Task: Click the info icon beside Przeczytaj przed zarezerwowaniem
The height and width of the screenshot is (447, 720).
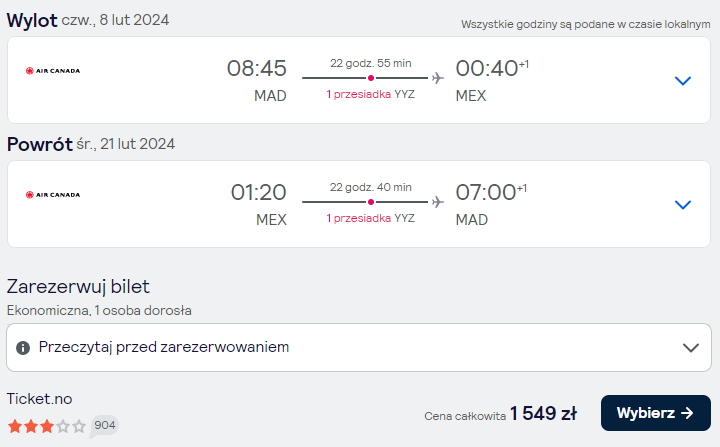Action: (23, 348)
